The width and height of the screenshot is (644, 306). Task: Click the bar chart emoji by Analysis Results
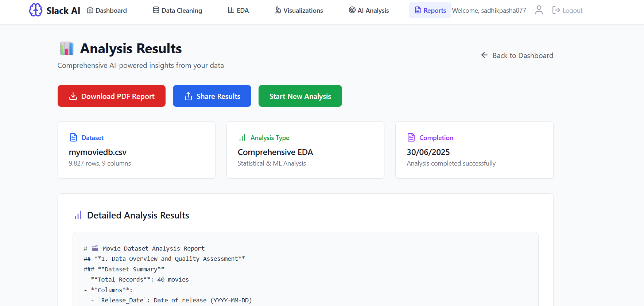pyautogui.click(x=67, y=49)
